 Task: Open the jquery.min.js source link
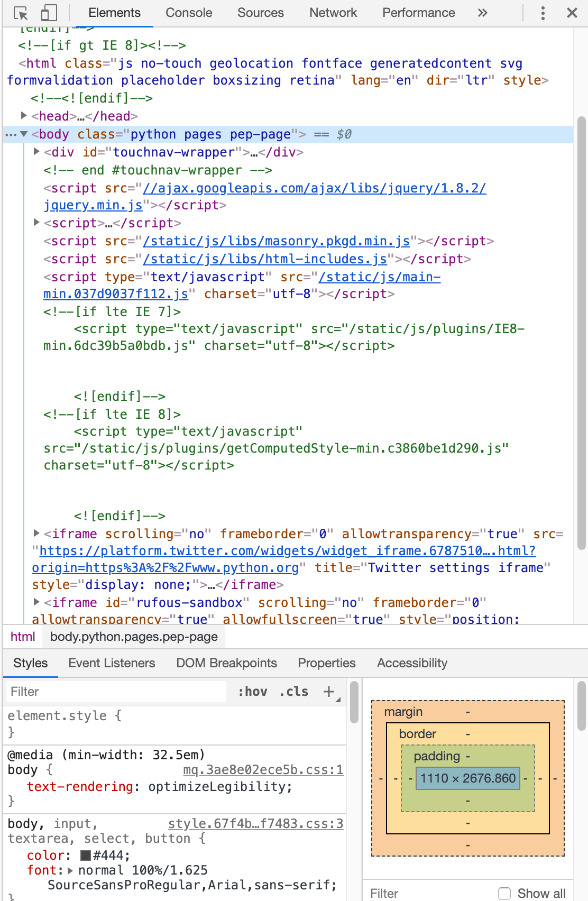click(x=264, y=197)
